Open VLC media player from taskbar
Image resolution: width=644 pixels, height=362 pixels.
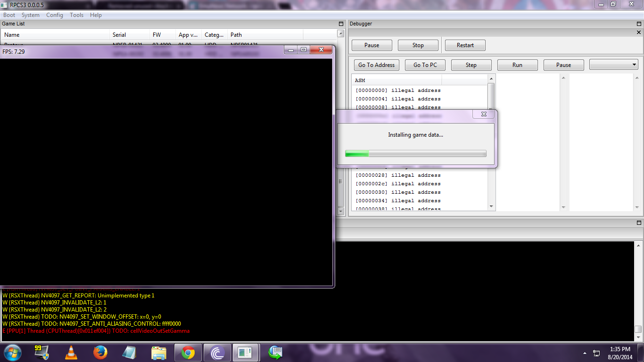coord(71,353)
